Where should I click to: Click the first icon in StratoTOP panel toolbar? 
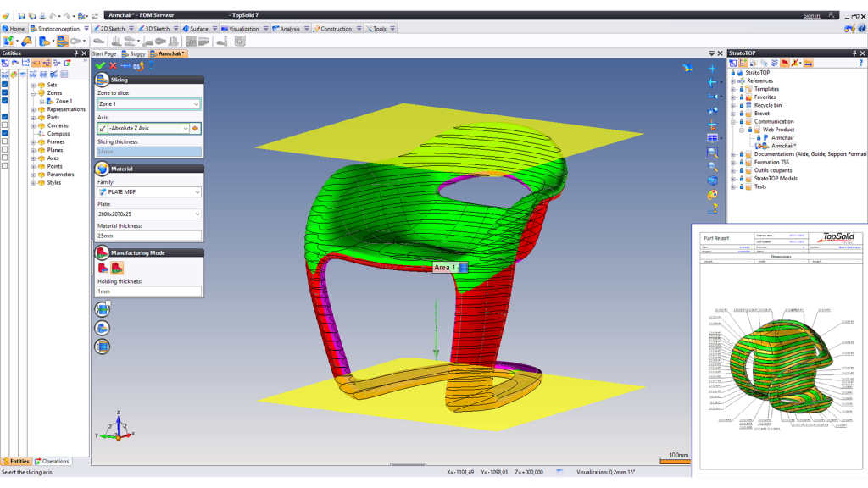point(732,63)
